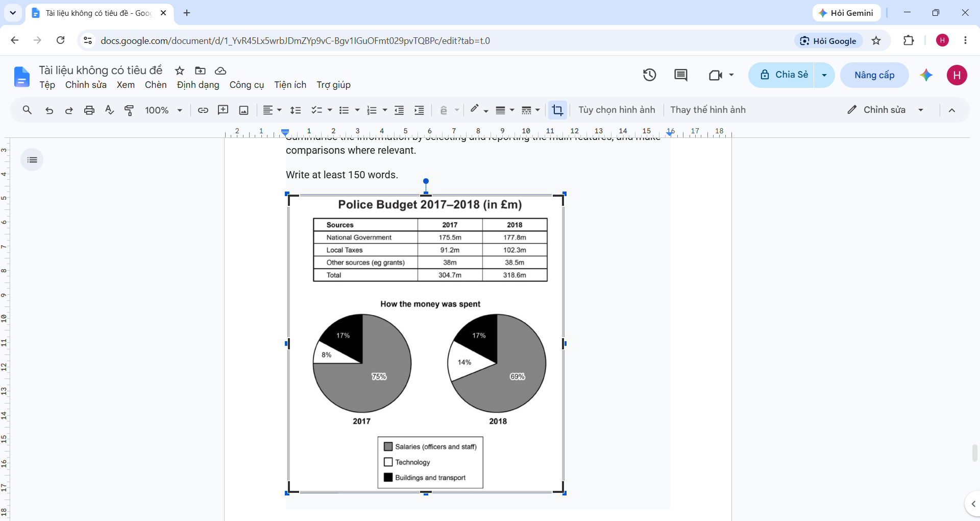Viewport: 980px width, 521px height.
Task: Open the border color pen picker
Action: click(x=479, y=110)
